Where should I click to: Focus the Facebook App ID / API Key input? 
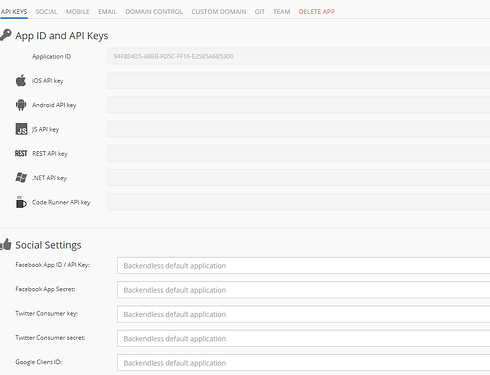(303, 265)
